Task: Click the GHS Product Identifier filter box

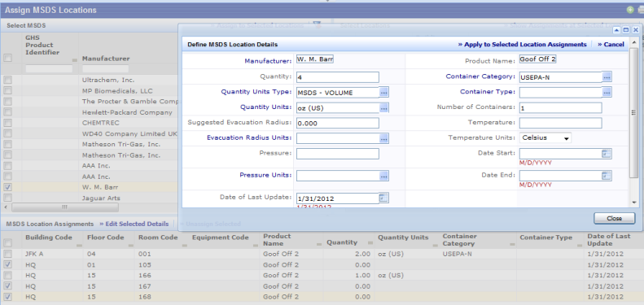Action: coord(49,69)
